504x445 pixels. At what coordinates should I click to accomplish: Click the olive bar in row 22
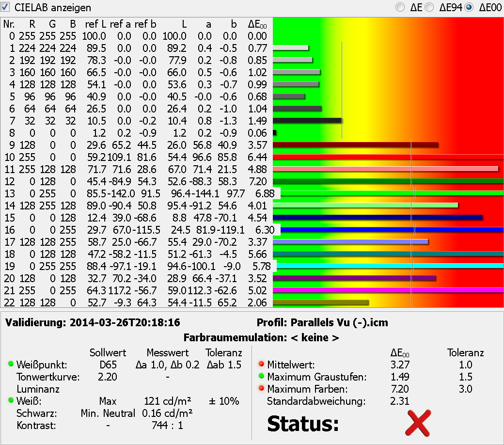click(320, 302)
